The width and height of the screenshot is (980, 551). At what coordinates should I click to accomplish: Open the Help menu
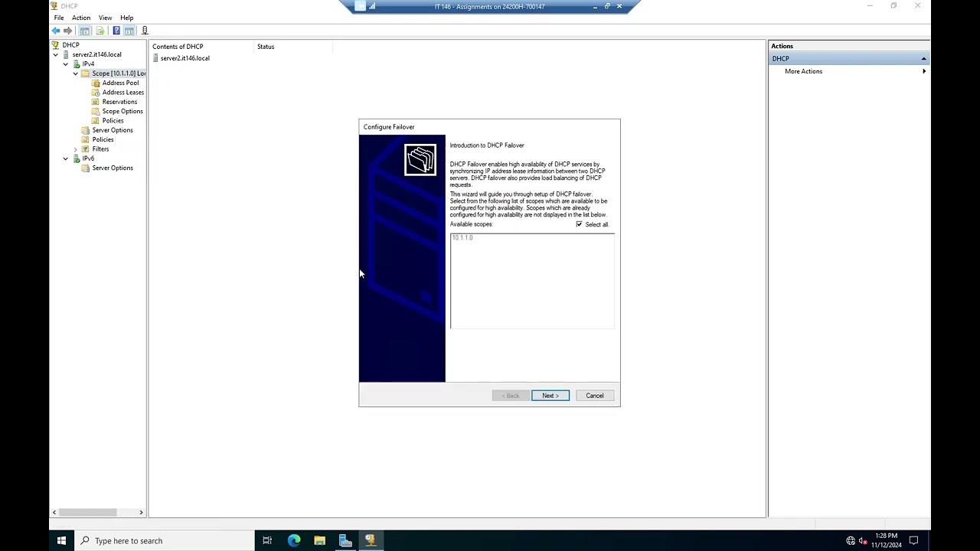pyautogui.click(x=126, y=18)
